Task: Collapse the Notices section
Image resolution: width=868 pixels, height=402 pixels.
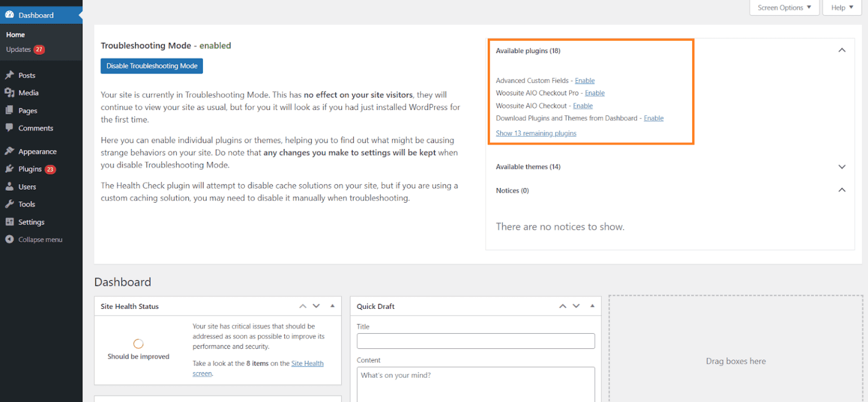Action: [841, 190]
